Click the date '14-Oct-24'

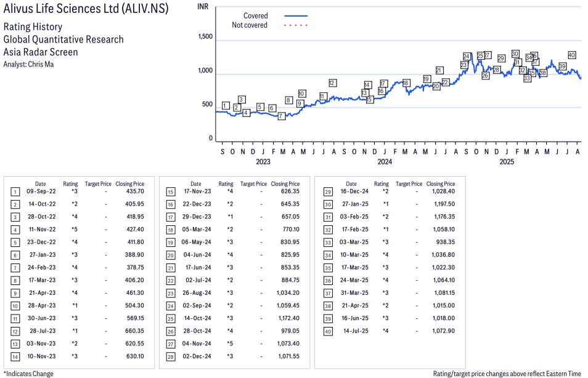[x=197, y=318]
